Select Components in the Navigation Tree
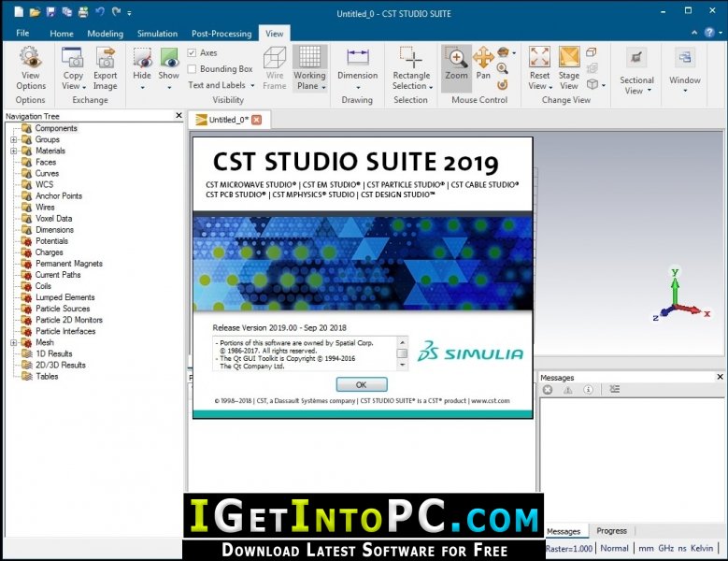The image size is (728, 561). tap(56, 128)
